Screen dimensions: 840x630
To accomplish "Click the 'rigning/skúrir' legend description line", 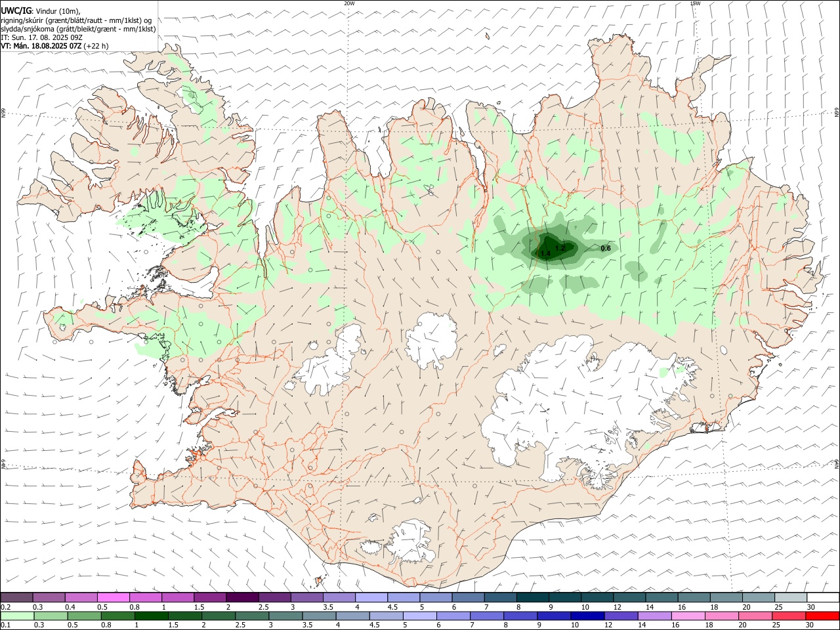I will point(76,20).
